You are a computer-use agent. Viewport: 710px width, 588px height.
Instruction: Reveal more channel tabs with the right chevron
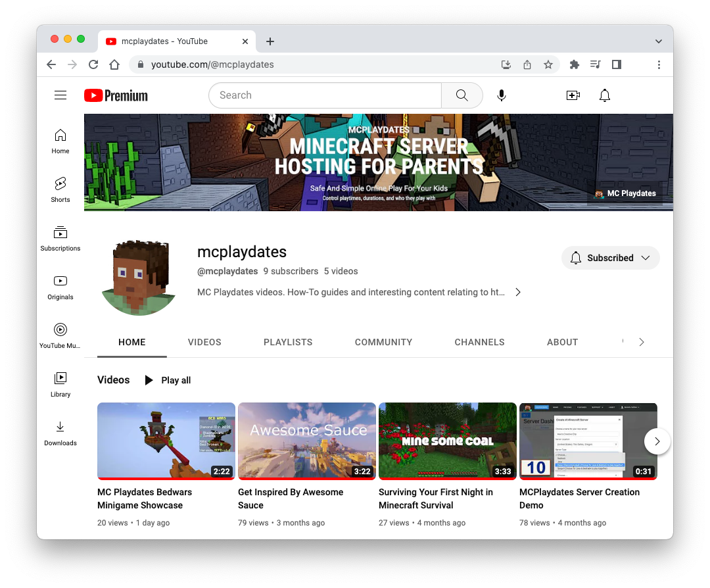[x=641, y=342]
